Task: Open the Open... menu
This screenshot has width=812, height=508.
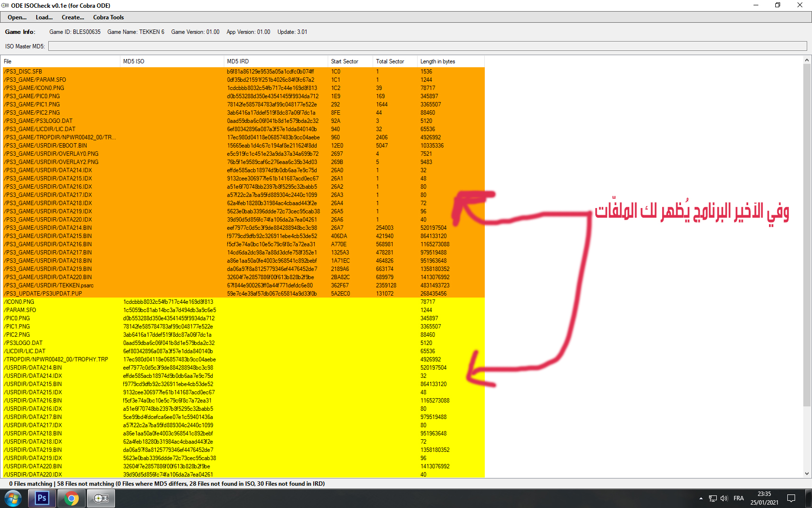Action: point(17,17)
